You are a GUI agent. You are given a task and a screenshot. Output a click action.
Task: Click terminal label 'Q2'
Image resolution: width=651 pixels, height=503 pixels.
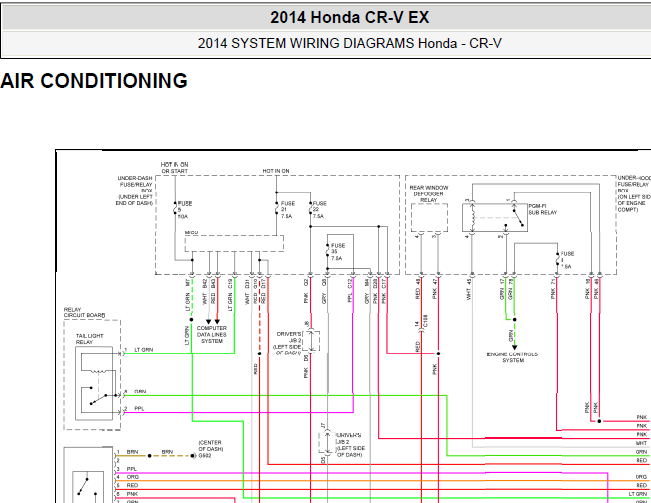pos(306,283)
